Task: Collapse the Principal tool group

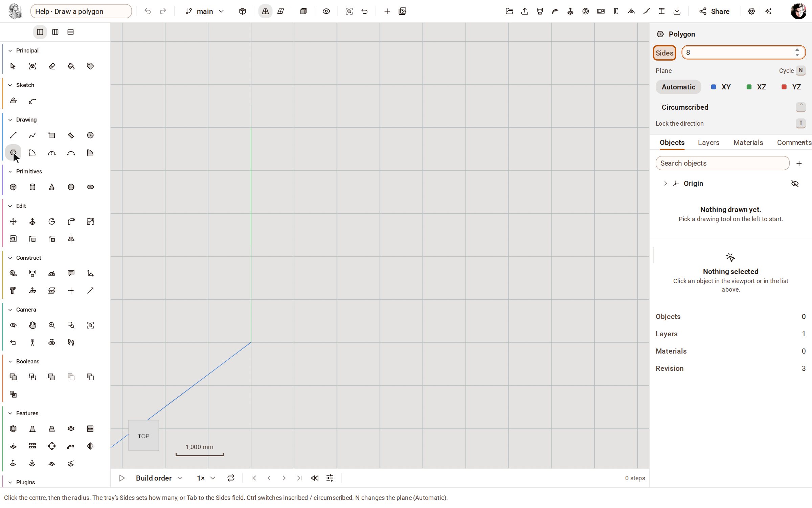Action: (x=10, y=50)
